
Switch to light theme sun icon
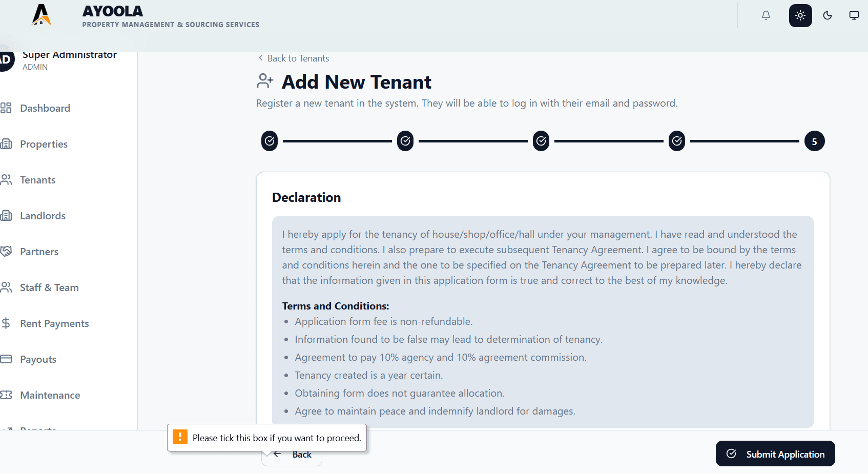800,15
